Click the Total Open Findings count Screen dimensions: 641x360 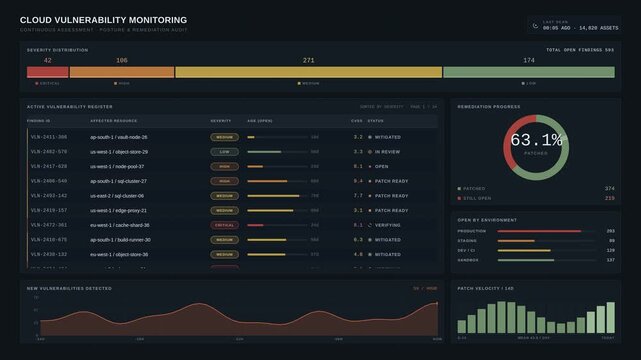tap(580, 50)
